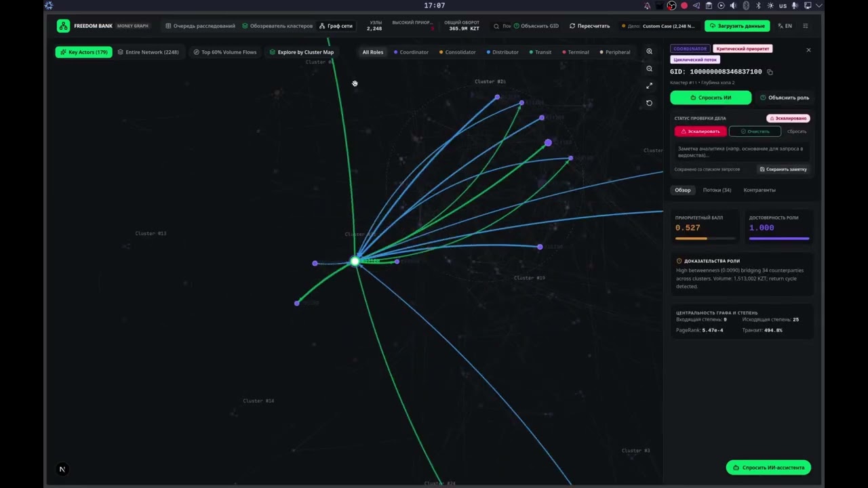This screenshot has width=868, height=488.
Task: Filter the graph by the Transit role
Action: [540, 52]
